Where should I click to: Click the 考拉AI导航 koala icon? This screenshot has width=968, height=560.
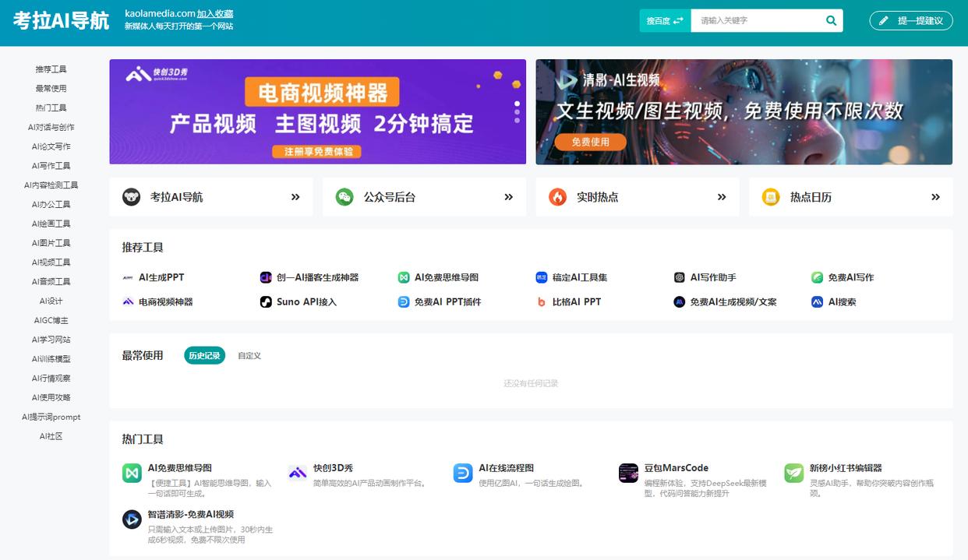tap(131, 197)
